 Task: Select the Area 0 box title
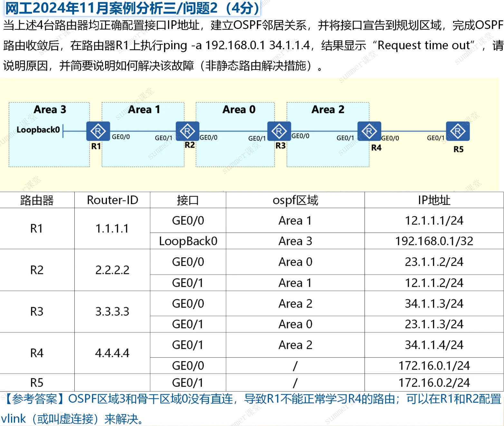[x=239, y=109]
